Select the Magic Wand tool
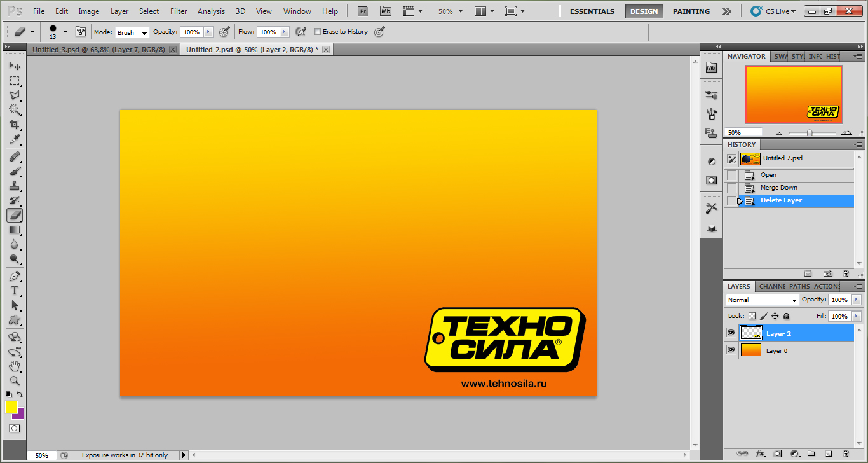The width and height of the screenshot is (868, 463). pyautogui.click(x=14, y=109)
